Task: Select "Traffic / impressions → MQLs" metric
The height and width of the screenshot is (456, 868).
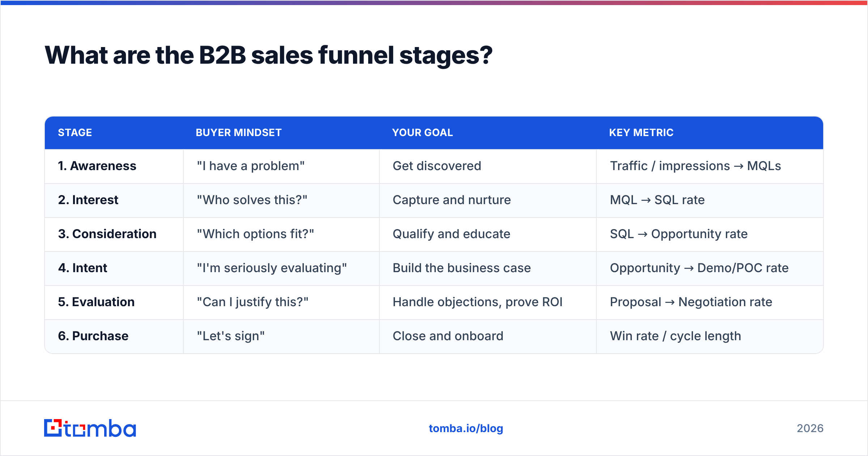Action: [710, 166]
